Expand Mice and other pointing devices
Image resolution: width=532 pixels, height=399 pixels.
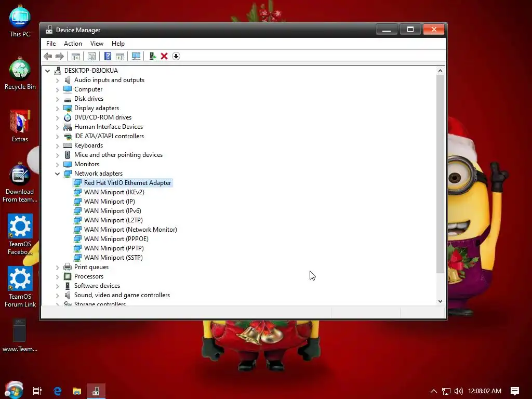tap(57, 155)
